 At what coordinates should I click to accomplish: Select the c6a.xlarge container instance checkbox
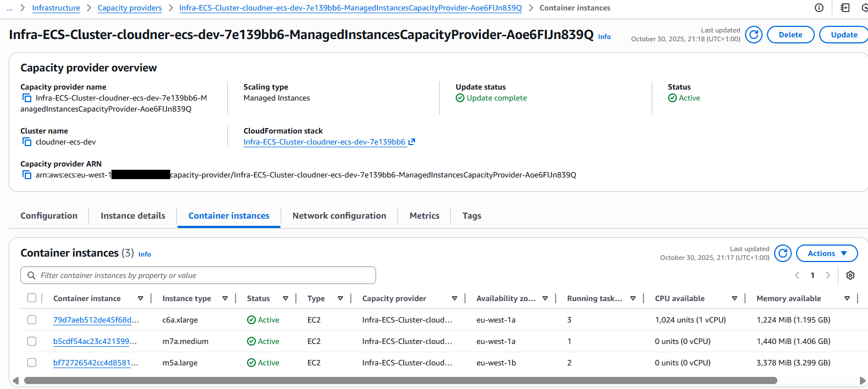click(x=32, y=320)
